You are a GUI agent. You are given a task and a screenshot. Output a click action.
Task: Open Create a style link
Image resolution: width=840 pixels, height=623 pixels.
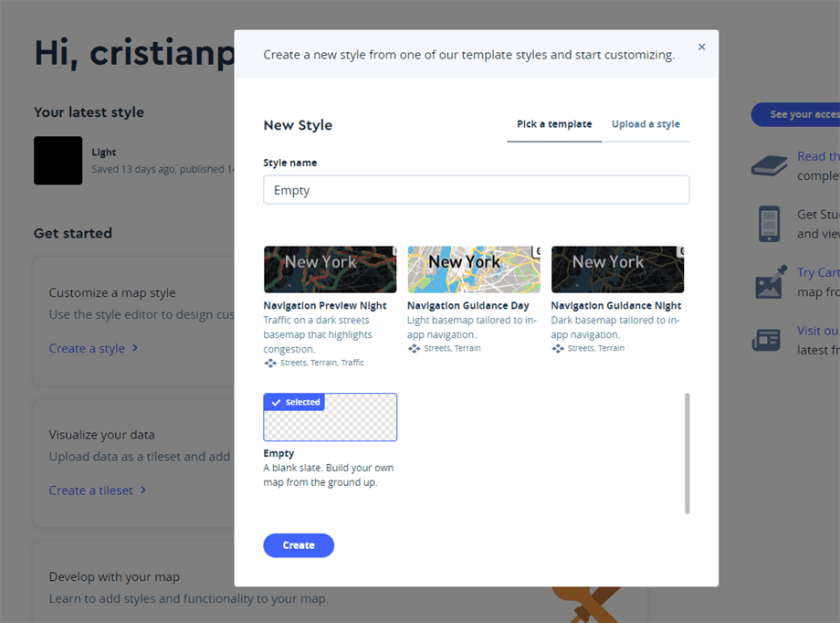93,348
